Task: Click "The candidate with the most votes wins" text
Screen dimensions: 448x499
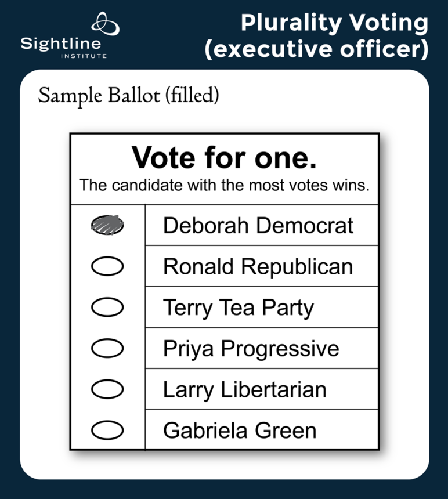Action: point(224,186)
